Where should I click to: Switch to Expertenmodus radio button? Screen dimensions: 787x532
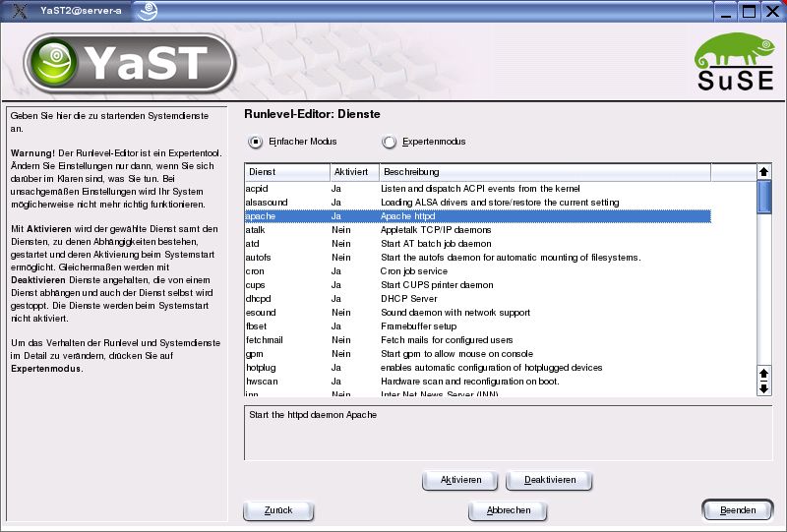point(389,142)
